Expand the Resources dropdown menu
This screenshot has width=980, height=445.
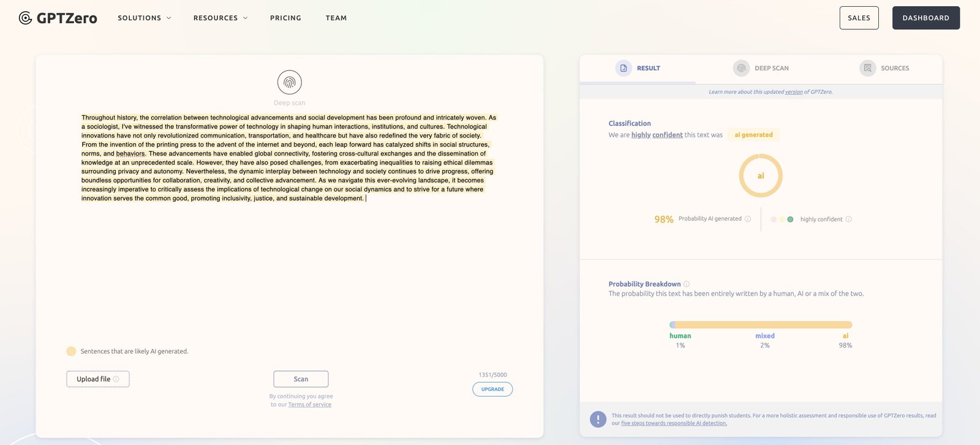point(221,18)
